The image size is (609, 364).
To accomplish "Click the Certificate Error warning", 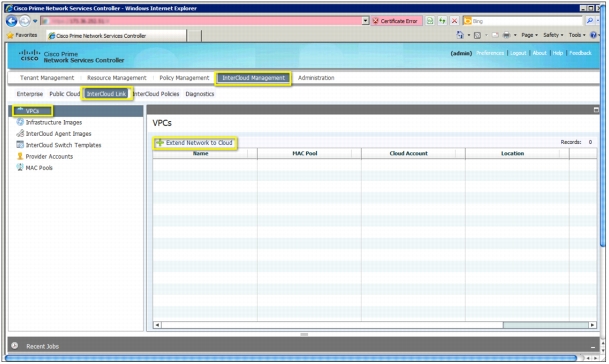I will pos(395,21).
